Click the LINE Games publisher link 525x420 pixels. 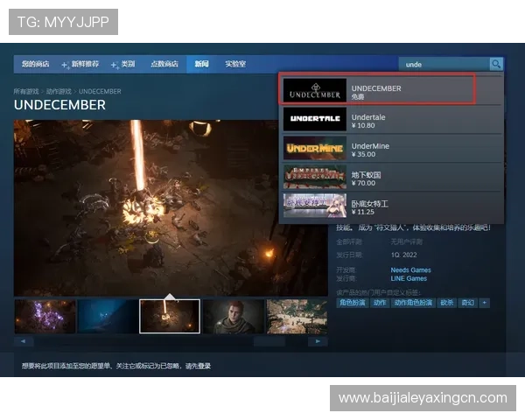(408, 279)
